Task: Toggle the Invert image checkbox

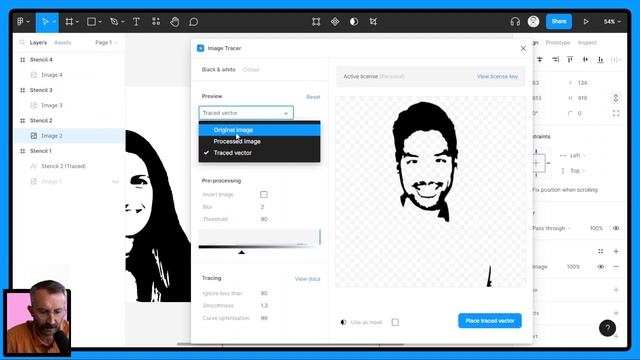Action: click(x=264, y=195)
